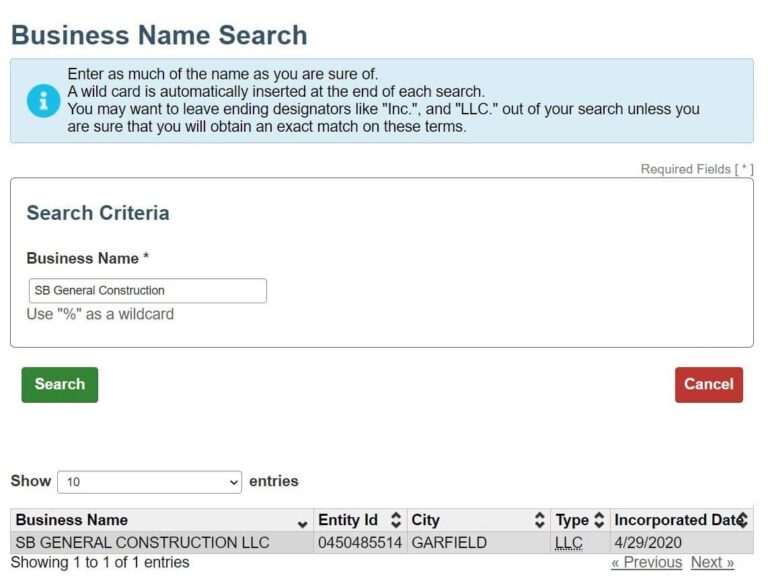This screenshot has width=768, height=583.
Task: Go to the Previous results page
Action: [646, 562]
